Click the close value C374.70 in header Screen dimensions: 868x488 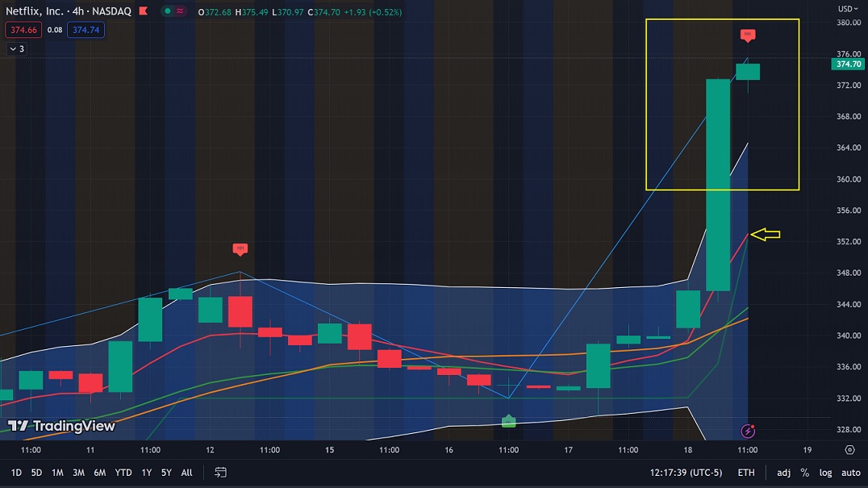pyautogui.click(x=323, y=11)
